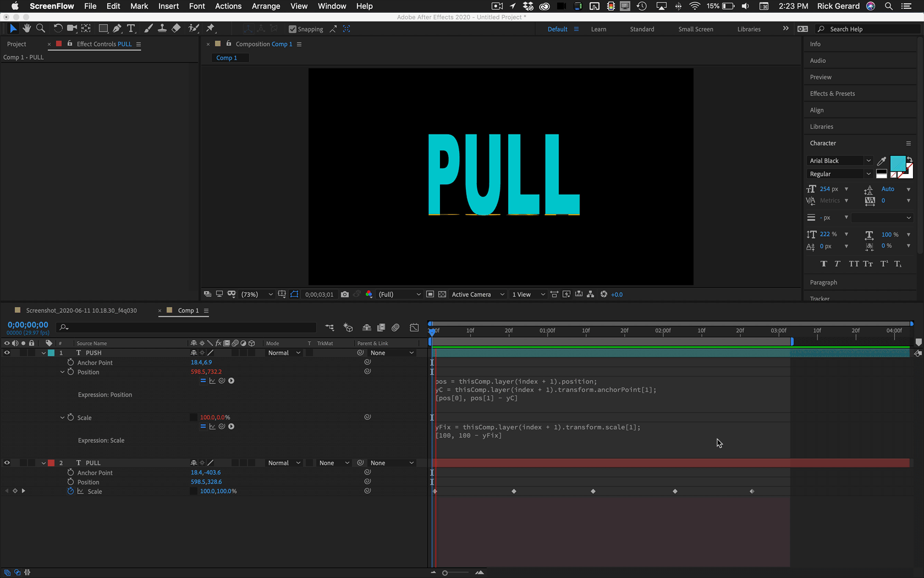Collapse the PULL layer properties

[43, 463]
